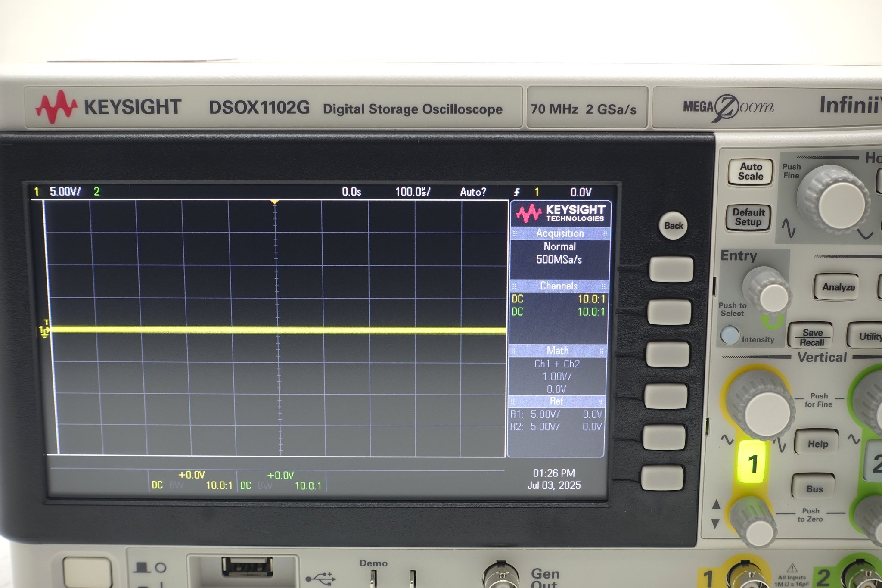Image resolution: width=882 pixels, height=588 pixels.
Task: Click the softkey next to Math menu
Action: [x=668, y=354]
